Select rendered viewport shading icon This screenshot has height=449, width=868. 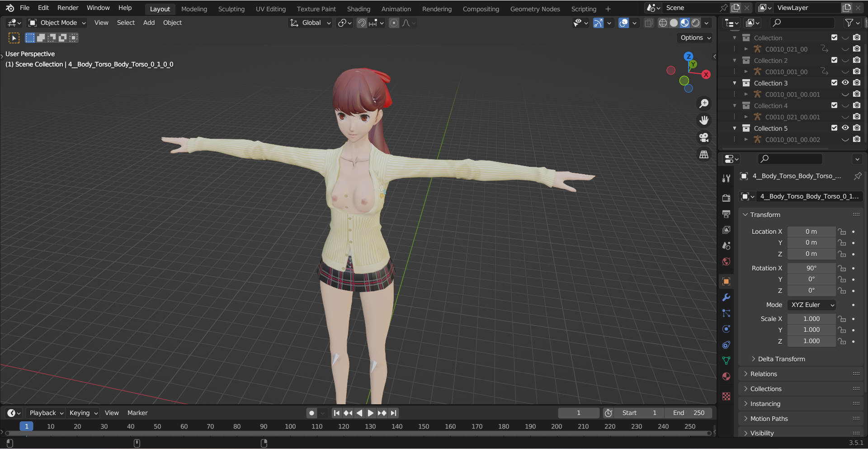tap(696, 23)
